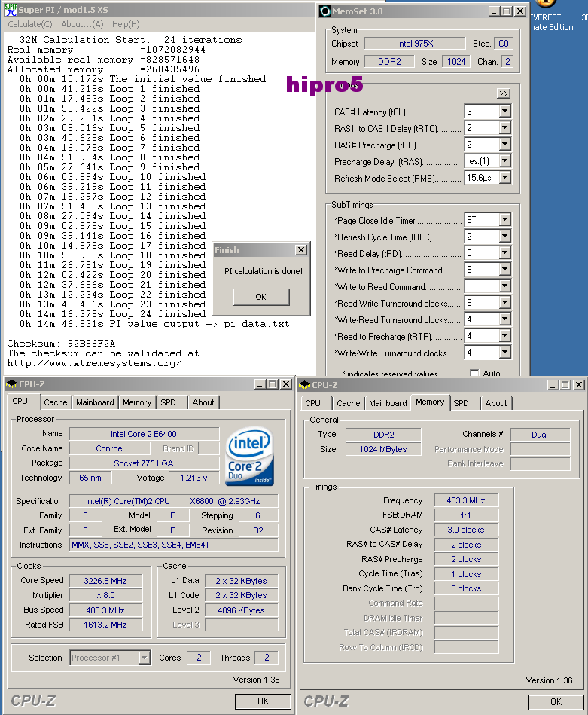Viewport: 588px width, 715px height.
Task: Toggle the Auto checkbox in MemSet
Action: tap(474, 374)
